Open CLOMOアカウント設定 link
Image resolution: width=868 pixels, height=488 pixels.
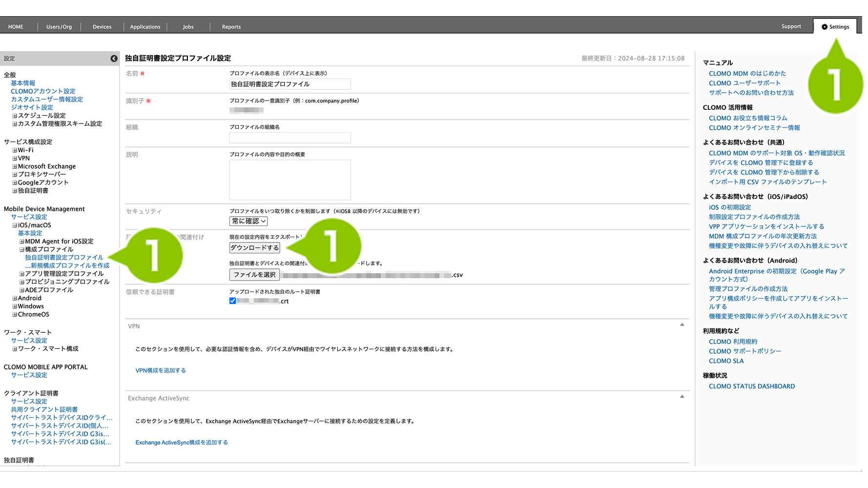point(43,91)
